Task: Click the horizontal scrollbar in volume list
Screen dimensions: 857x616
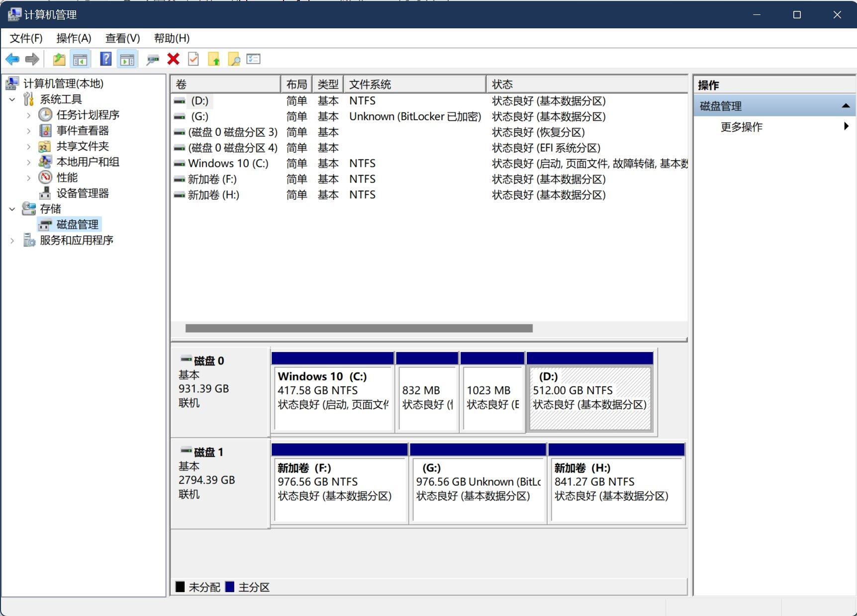Action: tap(359, 328)
